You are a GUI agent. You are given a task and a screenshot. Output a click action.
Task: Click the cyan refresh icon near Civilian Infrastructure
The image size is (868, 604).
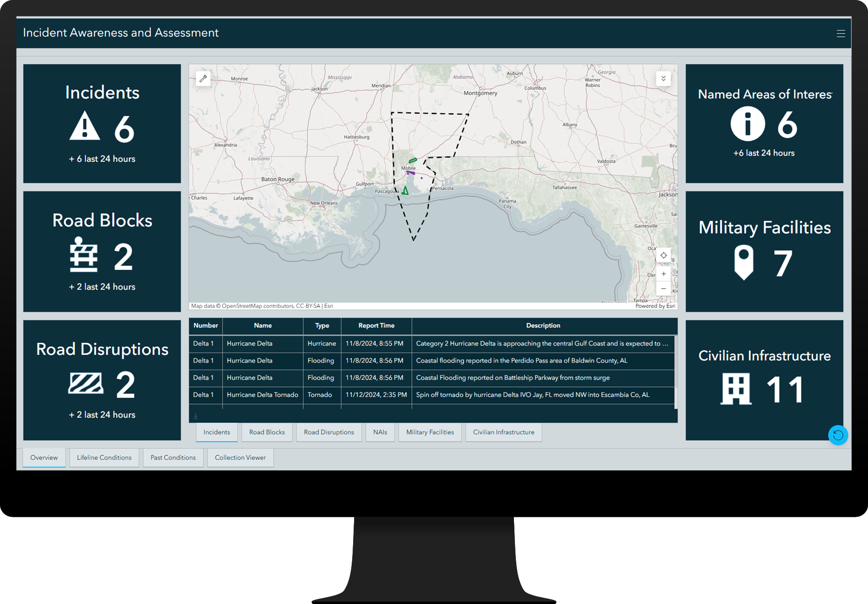coord(838,435)
